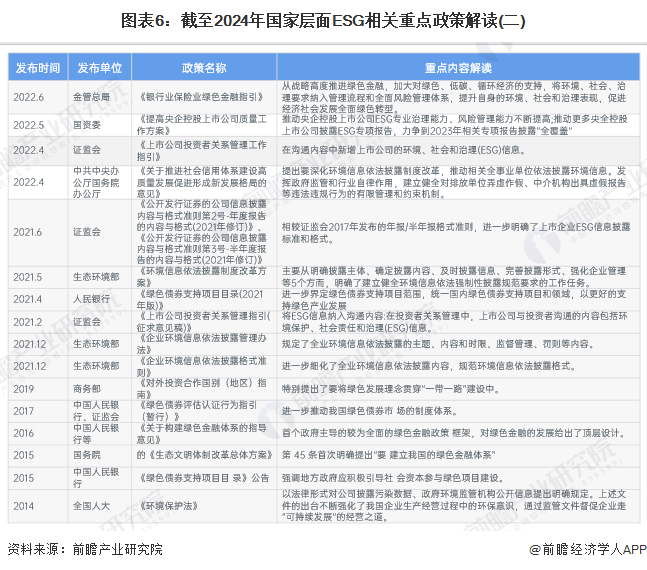Select the date cell '2021.6'

pyautogui.click(x=28, y=232)
